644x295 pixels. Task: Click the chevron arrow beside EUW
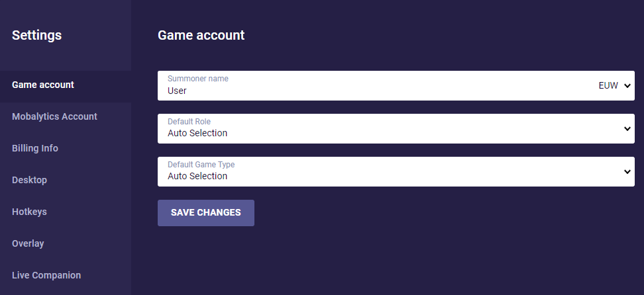pos(627,86)
